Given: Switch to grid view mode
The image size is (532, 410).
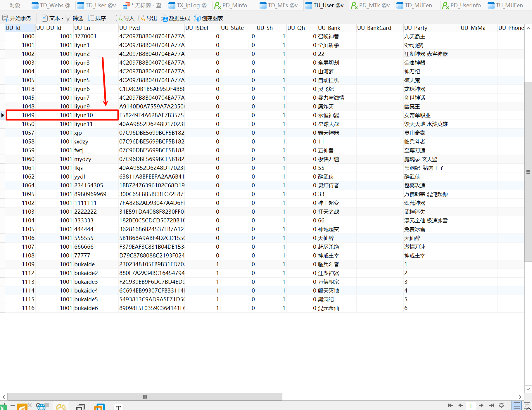Looking at the screenshot, I should pos(517,405).
